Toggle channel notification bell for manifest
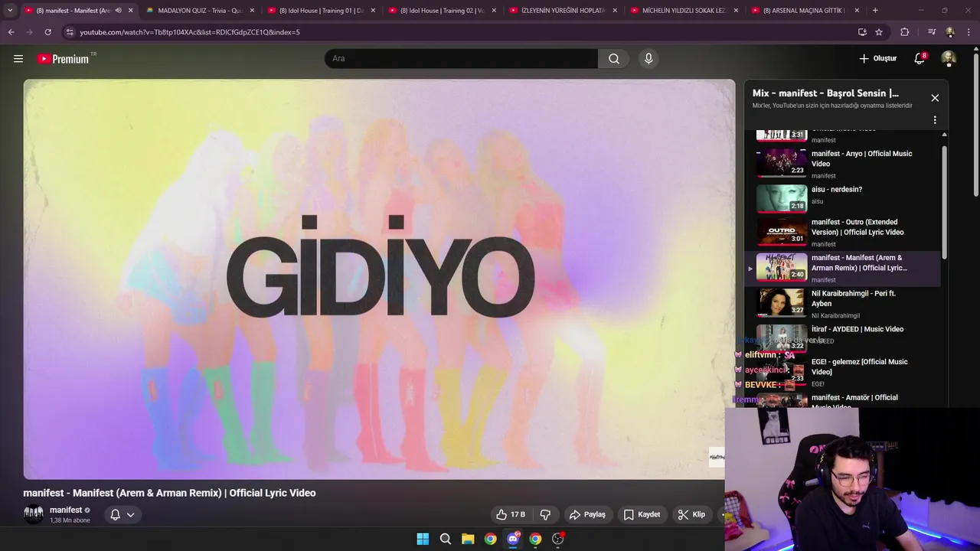The width and height of the screenshot is (980, 551). 115,515
